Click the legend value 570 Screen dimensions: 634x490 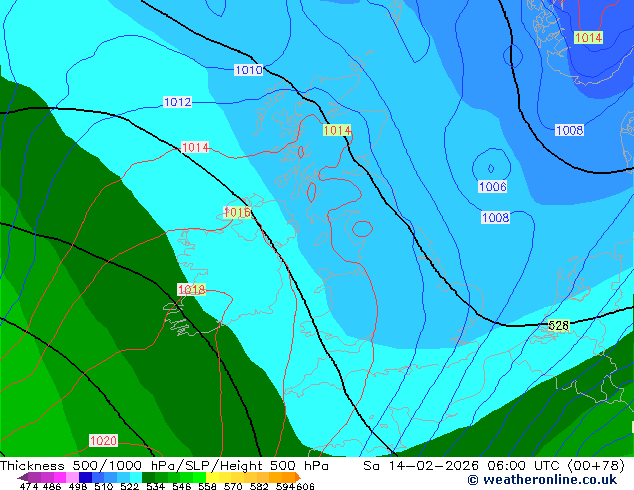click(233, 486)
